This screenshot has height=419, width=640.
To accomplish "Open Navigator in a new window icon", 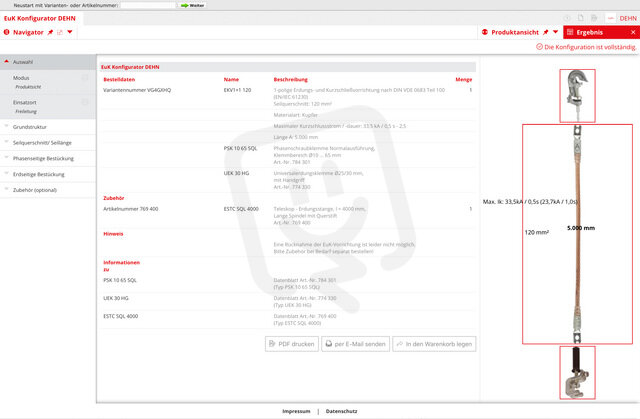I will (60, 32).
